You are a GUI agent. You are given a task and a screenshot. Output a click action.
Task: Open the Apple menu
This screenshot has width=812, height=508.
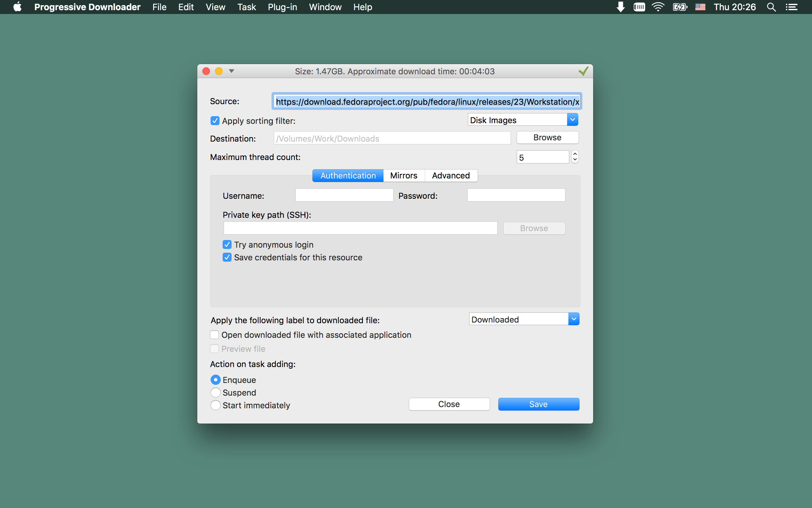[x=17, y=7]
